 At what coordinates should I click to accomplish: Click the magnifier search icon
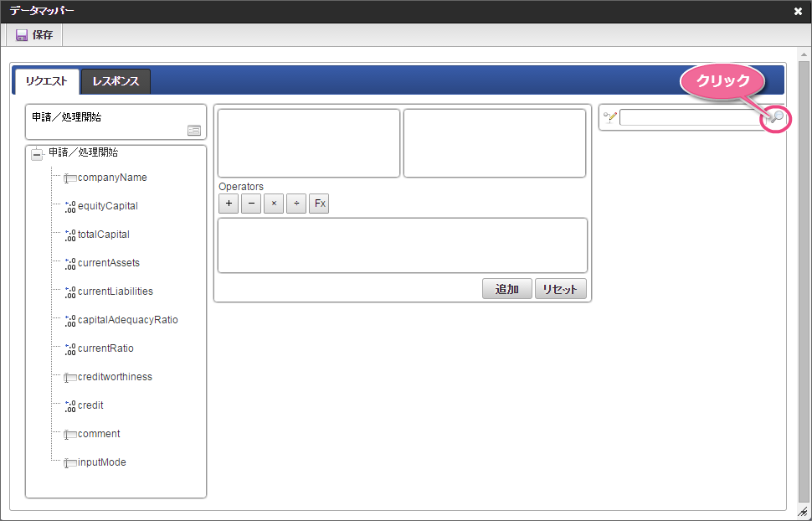point(776,117)
